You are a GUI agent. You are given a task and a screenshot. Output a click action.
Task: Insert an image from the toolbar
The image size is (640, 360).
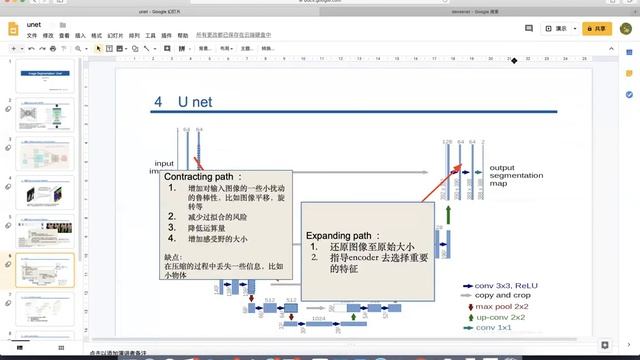(x=120, y=49)
